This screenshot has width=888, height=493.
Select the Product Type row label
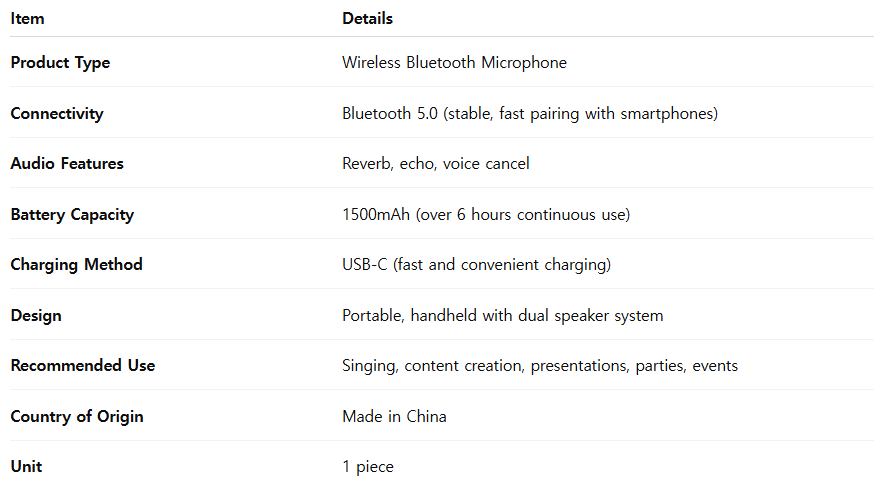pos(60,63)
